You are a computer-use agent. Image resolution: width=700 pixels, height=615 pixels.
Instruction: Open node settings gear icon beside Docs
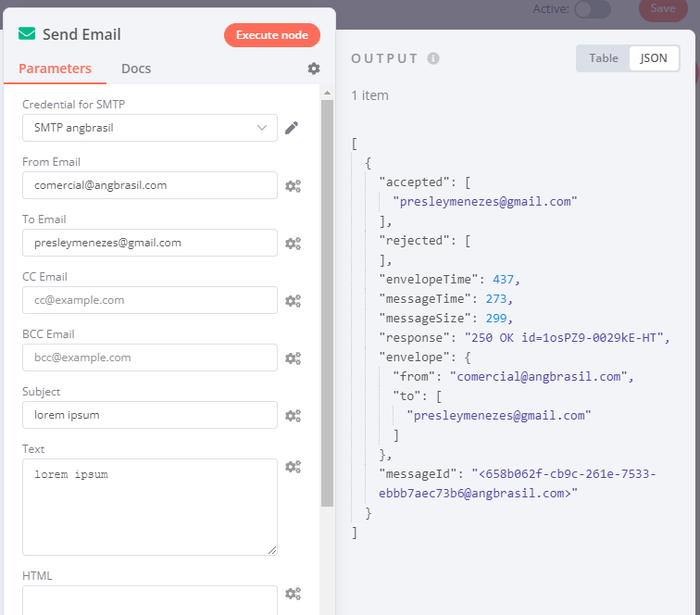(314, 69)
